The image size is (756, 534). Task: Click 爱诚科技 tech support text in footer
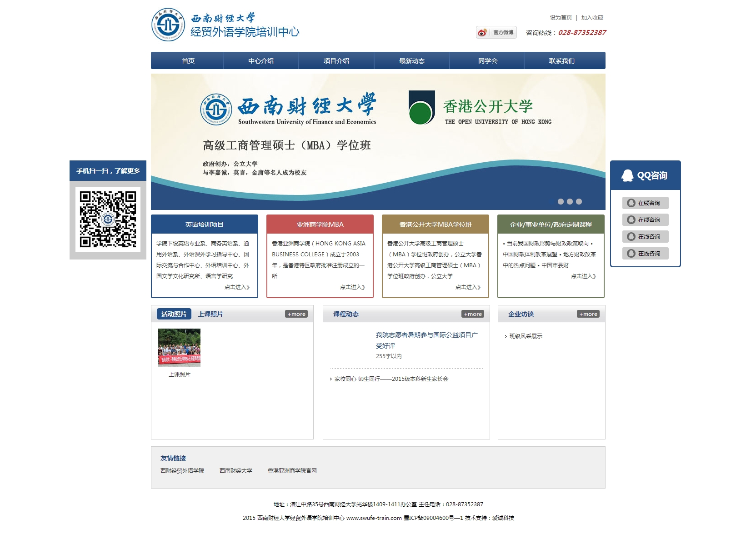coord(503,518)
